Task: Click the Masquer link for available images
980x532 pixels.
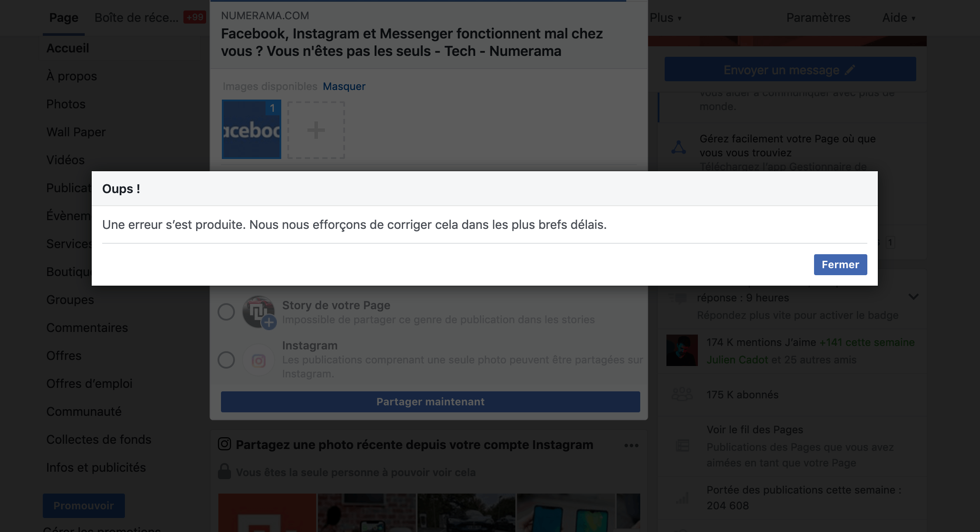Action: pyautogui.click(x=344, y=86)
